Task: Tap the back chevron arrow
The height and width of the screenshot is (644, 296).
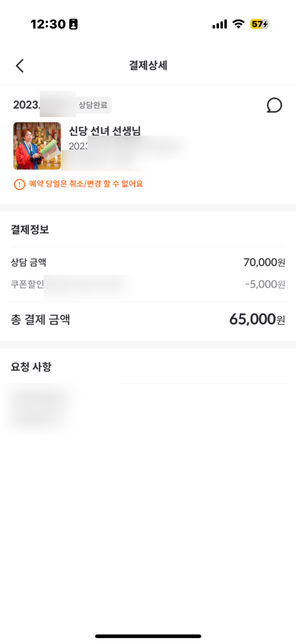Action: point(20,66)
